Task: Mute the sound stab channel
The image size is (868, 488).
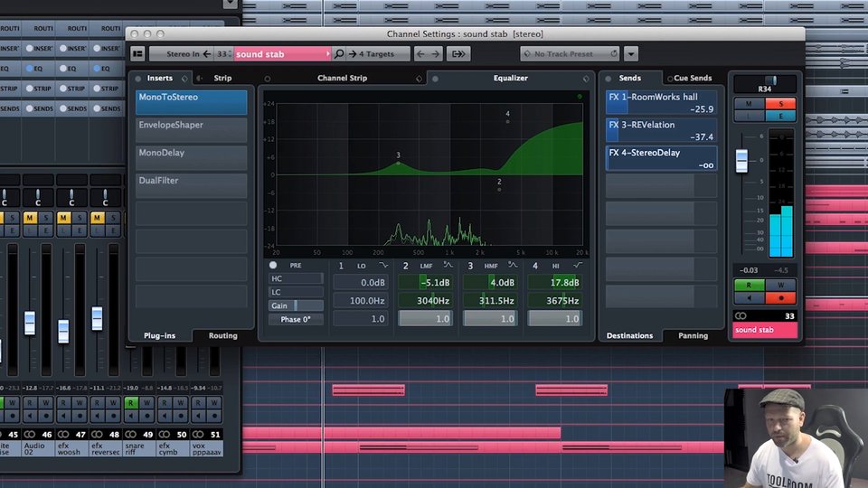Action: [x=749, y=103]
